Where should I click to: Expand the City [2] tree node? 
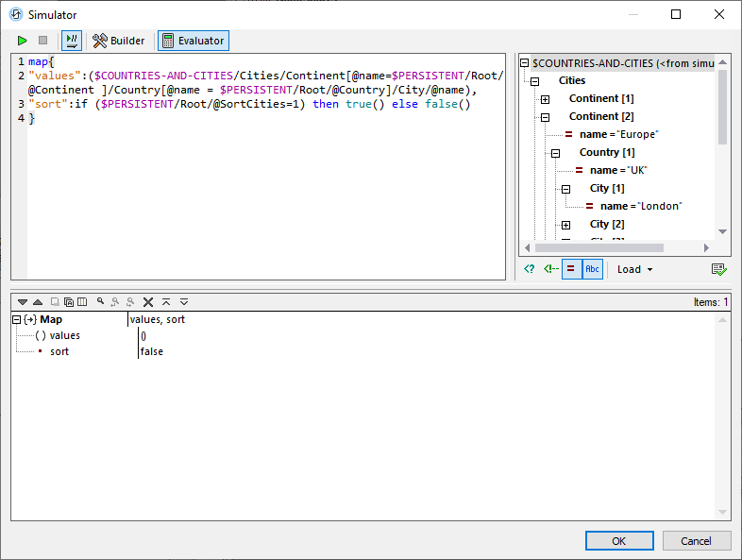tap(565, 225)
